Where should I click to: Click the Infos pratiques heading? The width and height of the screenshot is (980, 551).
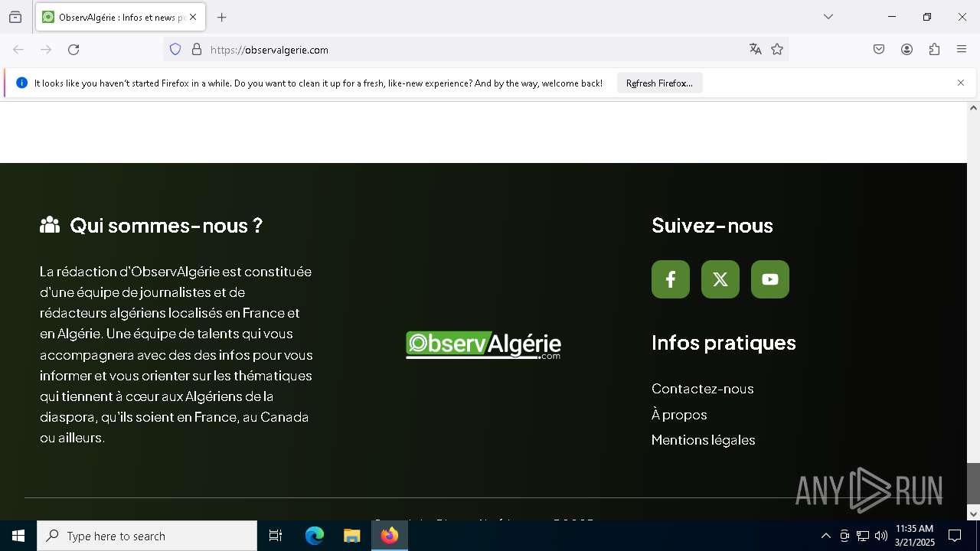tap(724, 343)
